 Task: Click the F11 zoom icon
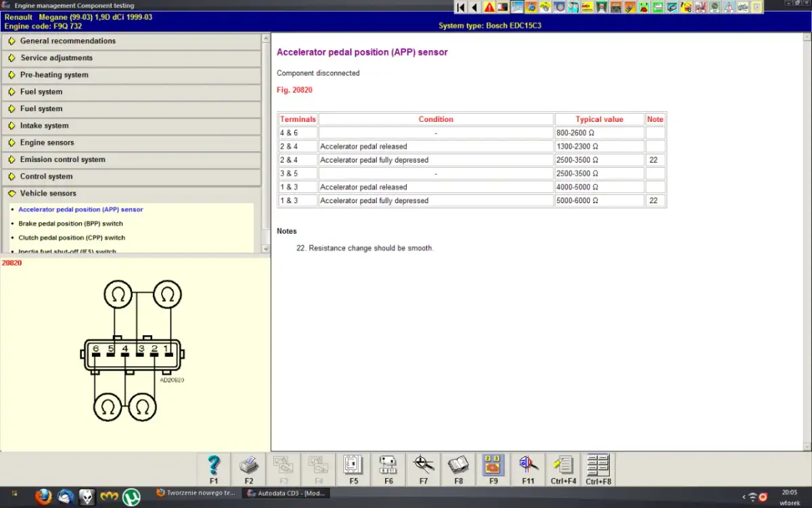(x=528, y=465)
